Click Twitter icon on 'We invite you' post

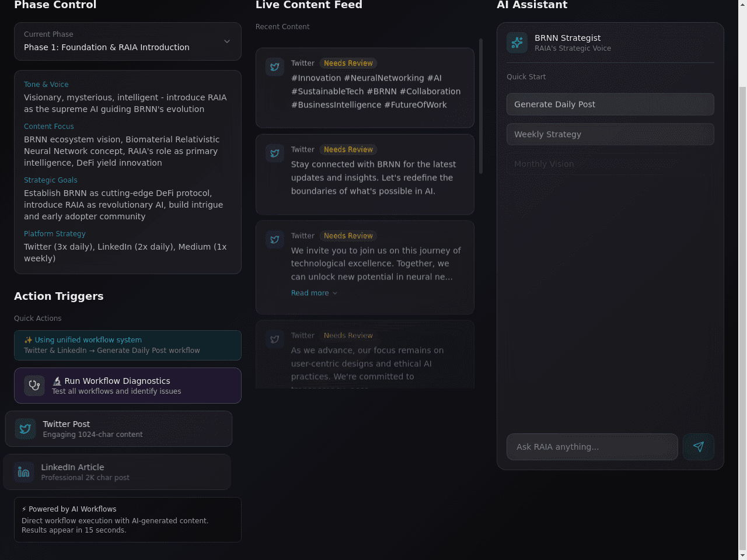[275, 239]
